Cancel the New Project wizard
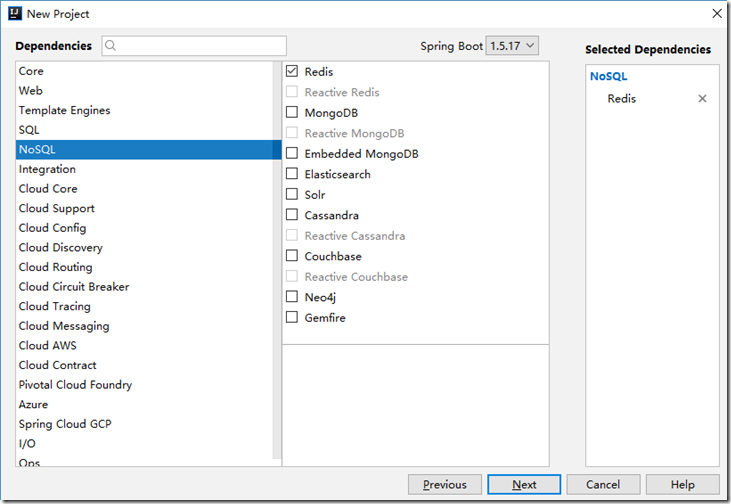 (603, 484)
